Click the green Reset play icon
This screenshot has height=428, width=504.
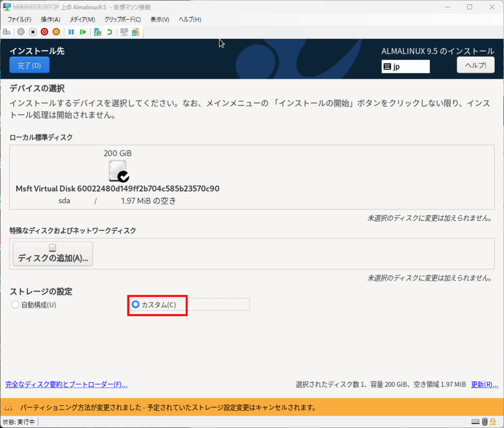coord(83,32)
